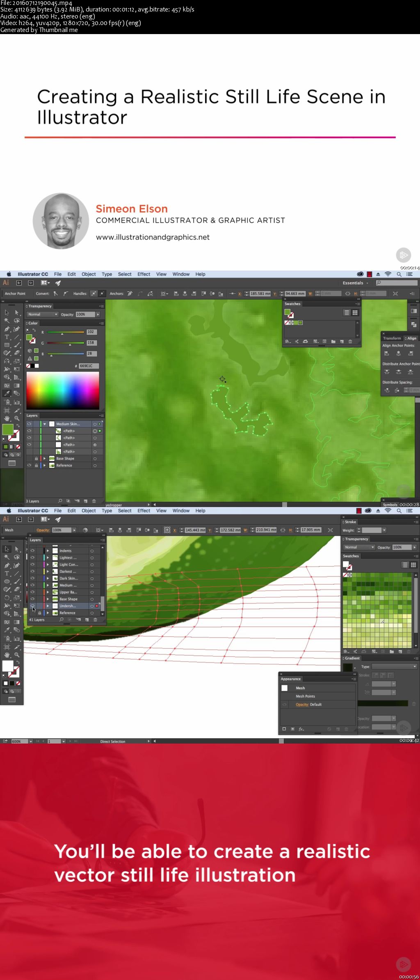This screenshot has height=980, width=420.
Task: Click the cut path at anchors icon
Action: tap(150, 294)
